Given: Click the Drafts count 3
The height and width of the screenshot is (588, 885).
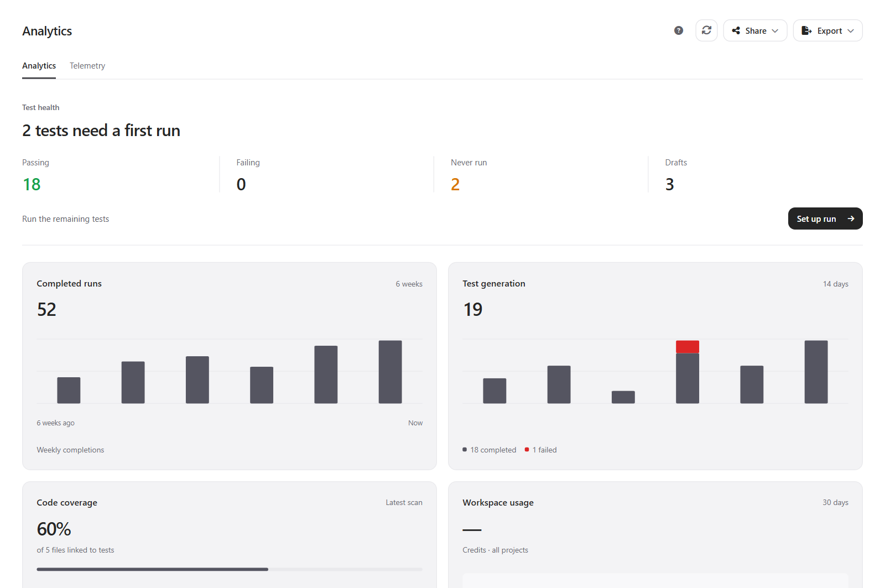Looking at the screenshot, I should pos(669,184).
